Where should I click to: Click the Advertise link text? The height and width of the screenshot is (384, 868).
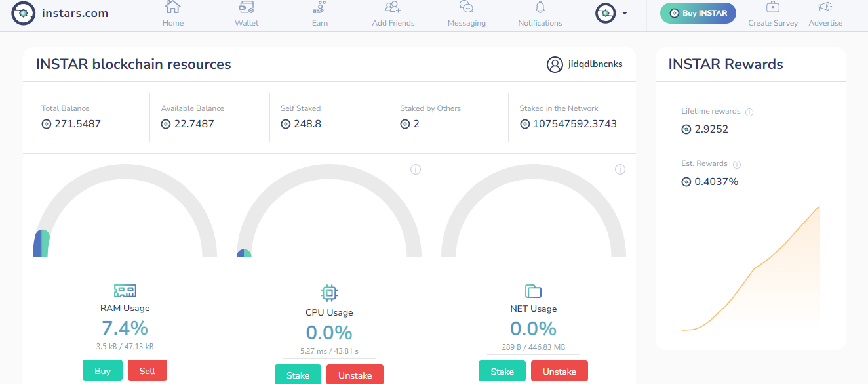tap(825, 23)
